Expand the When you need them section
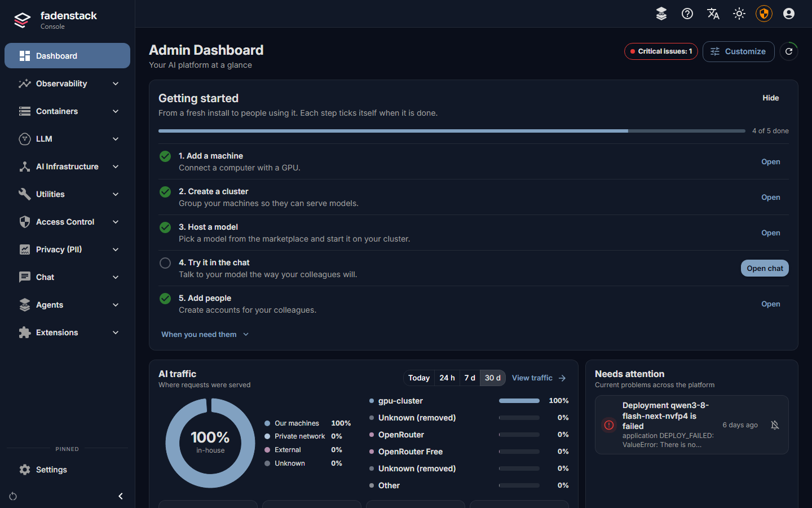 click(205, 334)
